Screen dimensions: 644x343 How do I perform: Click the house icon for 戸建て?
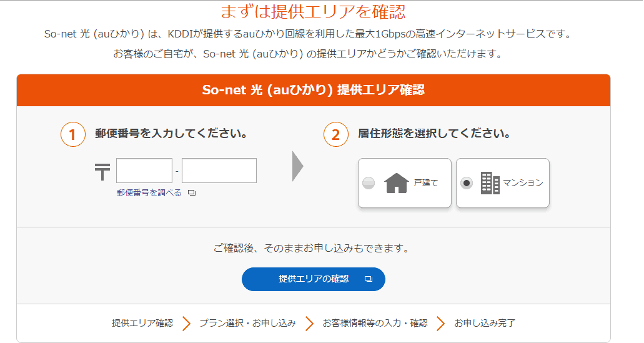click(397, 183)
